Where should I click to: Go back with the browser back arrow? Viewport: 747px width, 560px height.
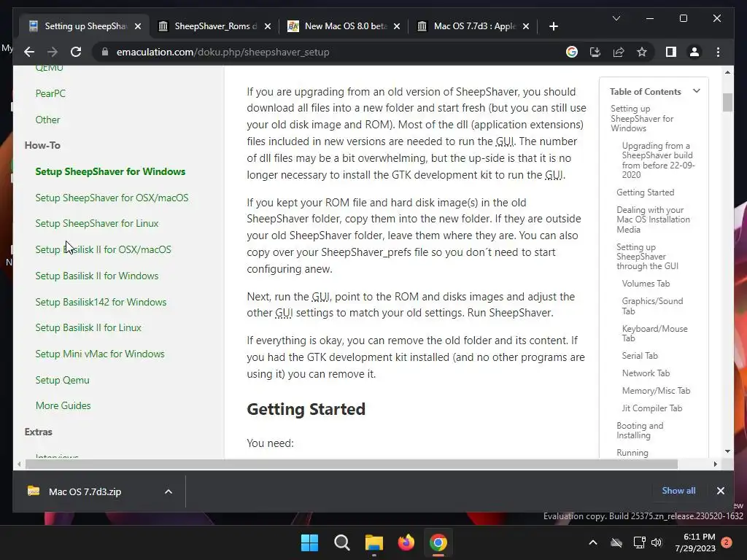tap(29, 52)
